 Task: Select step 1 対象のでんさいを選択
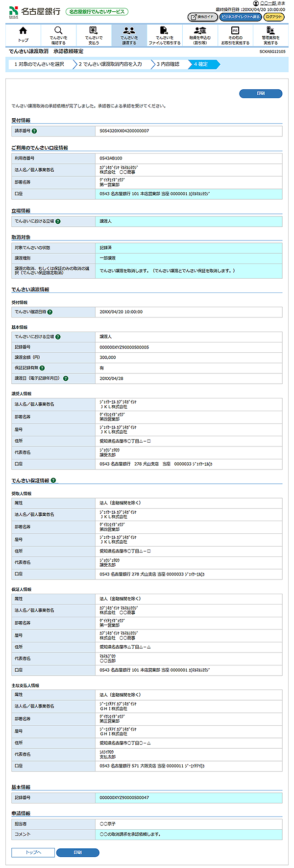tap(39, 64)
